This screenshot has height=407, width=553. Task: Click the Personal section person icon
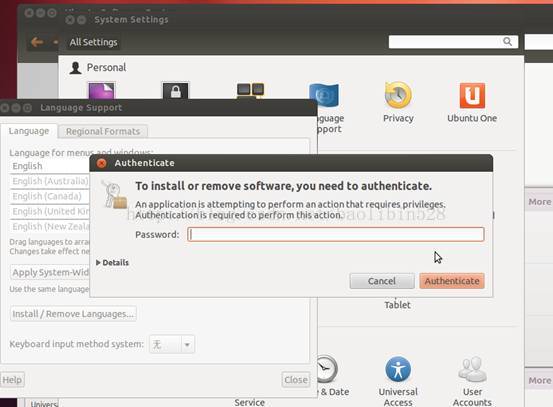click(75, 67)
